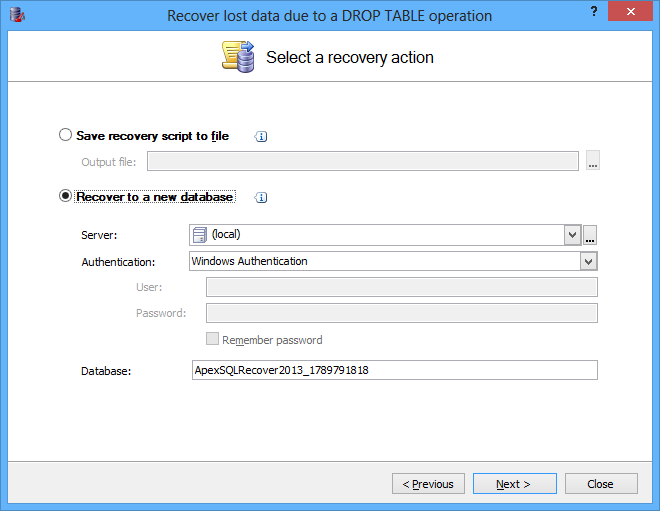Image resolution: width=660 pixels, height=511 pixels.
Task: Click the Windows Authentication combo box
Action: (x=393, y=261)
